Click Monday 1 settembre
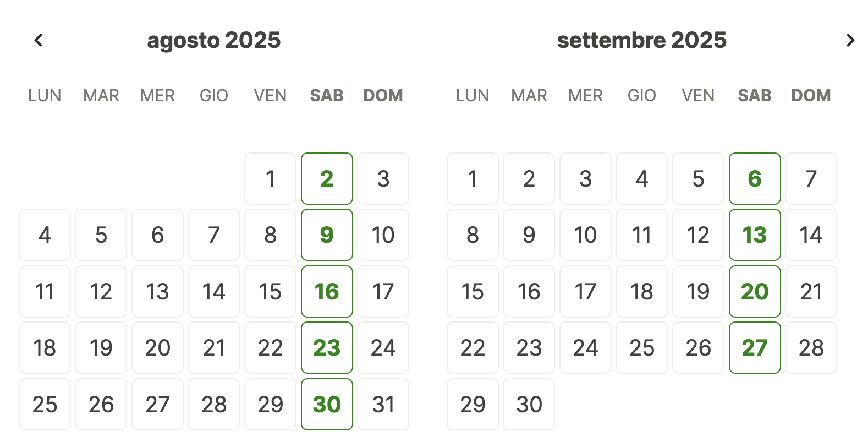This screenshot has height=447, width=868. click(473, 178)
